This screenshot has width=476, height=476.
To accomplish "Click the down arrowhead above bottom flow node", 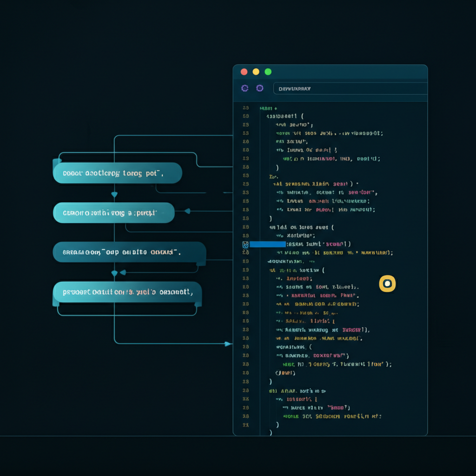I will click(114, 273).
